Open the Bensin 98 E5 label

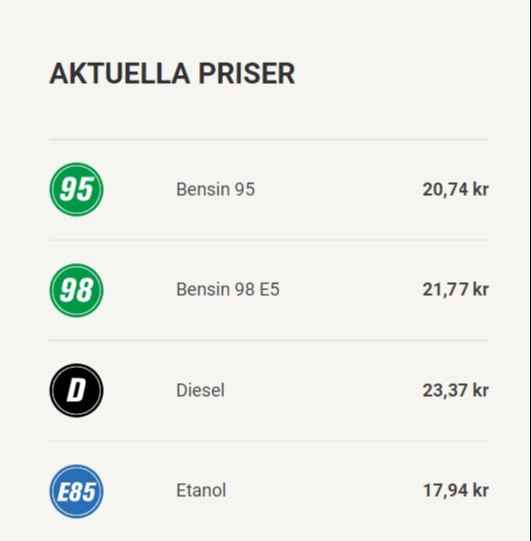(x=228, y=289)
